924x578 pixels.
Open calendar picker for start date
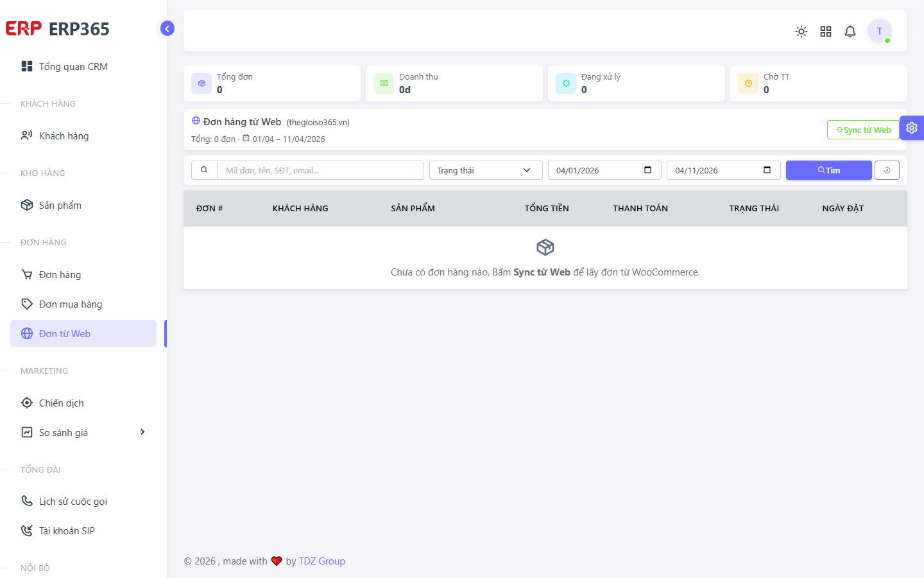point(647,170)
